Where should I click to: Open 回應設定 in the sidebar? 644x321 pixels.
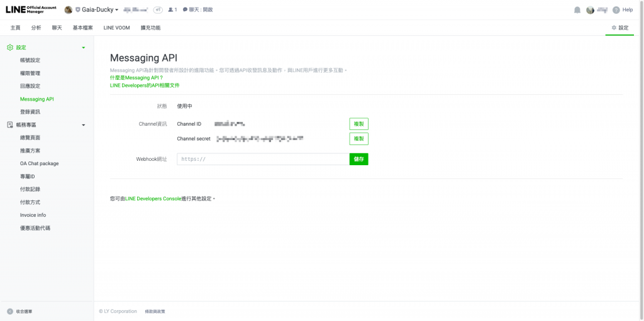click(x=30, y=86)
